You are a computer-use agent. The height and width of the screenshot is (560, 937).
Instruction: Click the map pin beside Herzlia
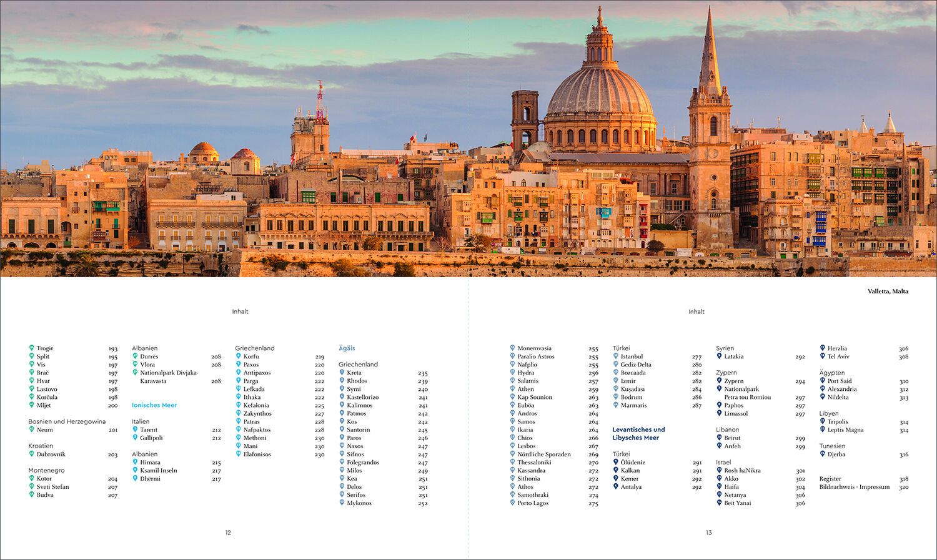pos(822,348)
